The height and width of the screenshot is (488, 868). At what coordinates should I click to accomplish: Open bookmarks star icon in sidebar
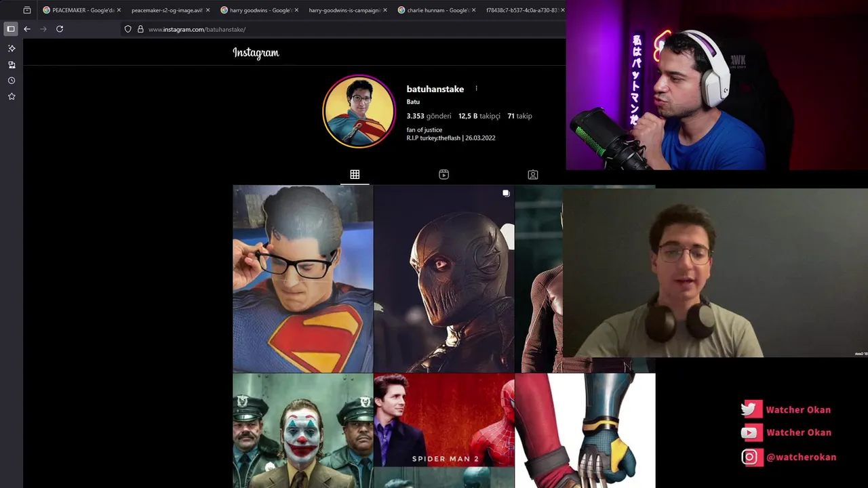click(x=12, y=97)
